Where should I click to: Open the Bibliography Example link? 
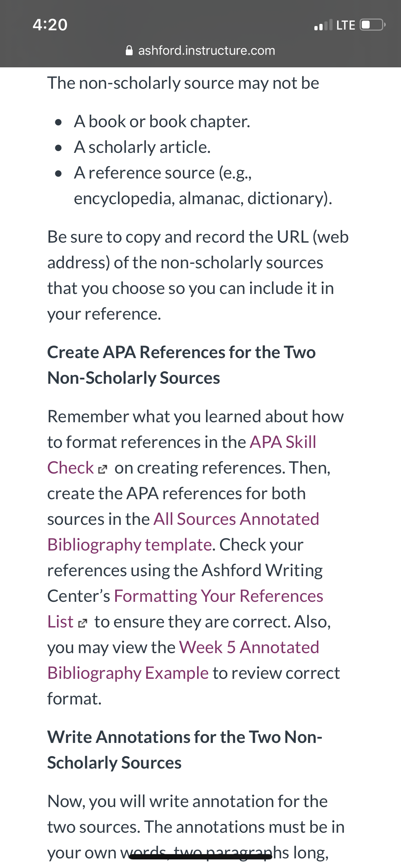(128, 673)
